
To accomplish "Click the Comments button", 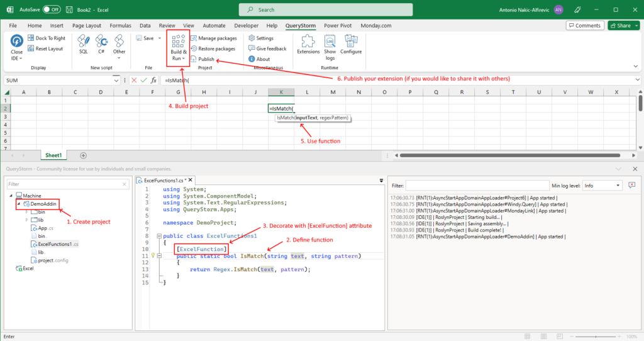I will (x=585, y=26).
